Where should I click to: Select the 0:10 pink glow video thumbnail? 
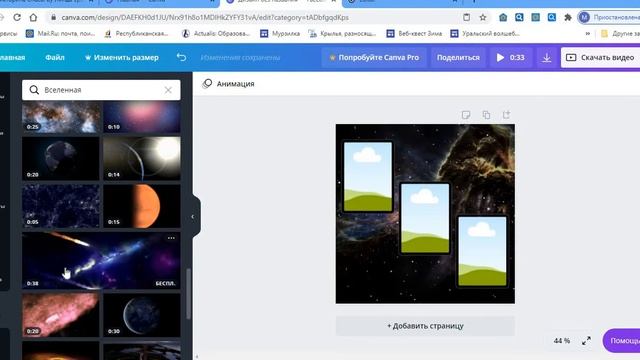[x=142, y=118]
